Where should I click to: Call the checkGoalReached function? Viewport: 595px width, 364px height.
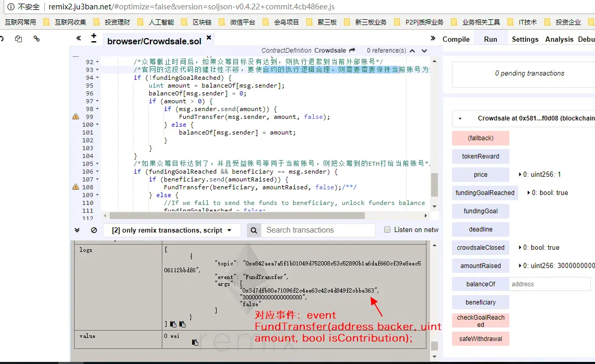pos(480,321)
